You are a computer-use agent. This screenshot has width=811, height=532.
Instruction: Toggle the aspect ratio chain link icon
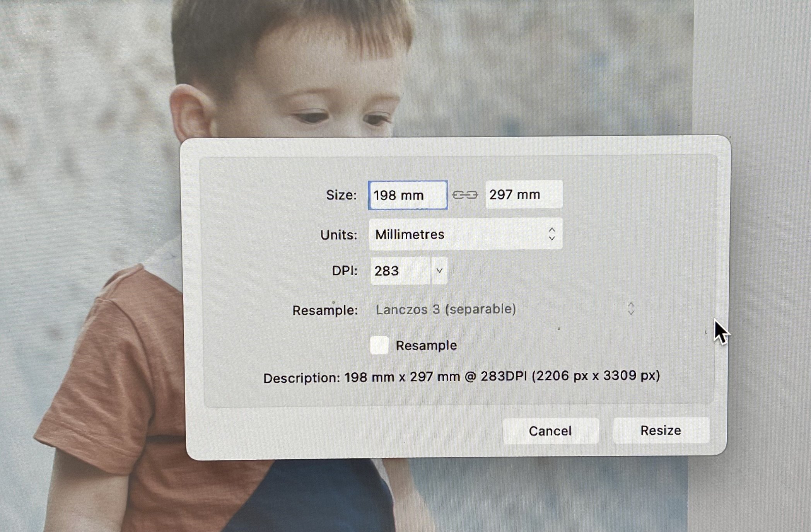(x=465, y=195)
